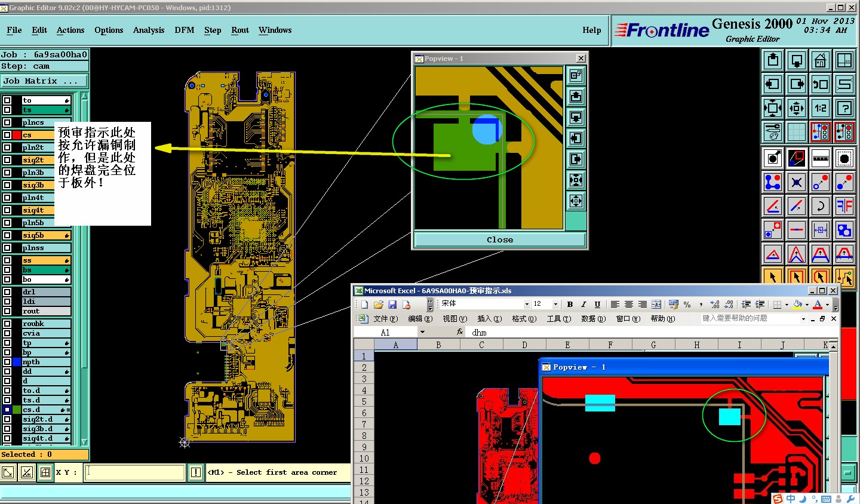Click the XY coordinate input field
860x504 pixels.
(x=135, y=472)
